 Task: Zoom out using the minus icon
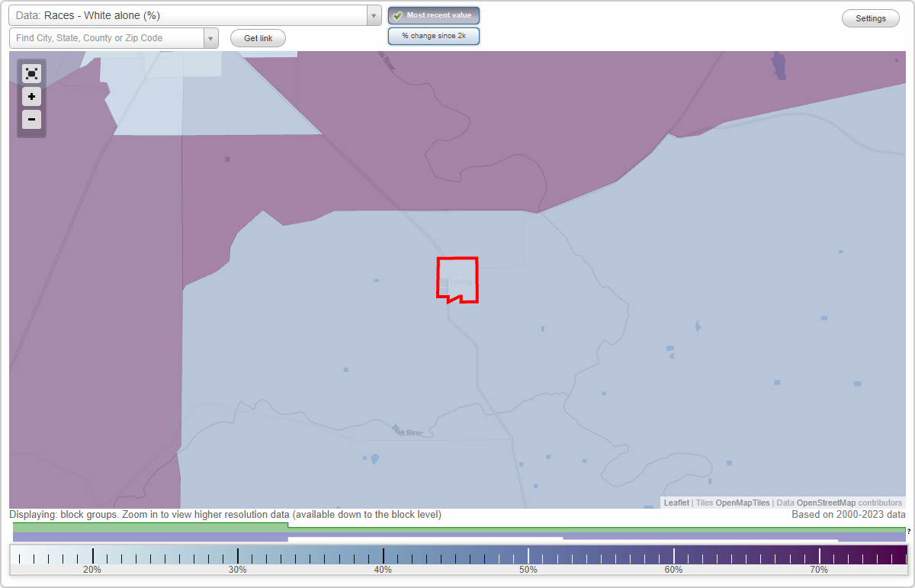(31, 119)
